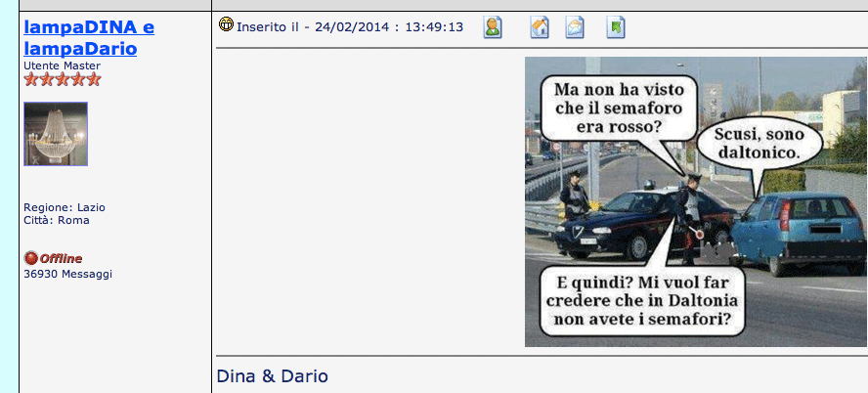Click the user profile icon in post header

point(493,27)
